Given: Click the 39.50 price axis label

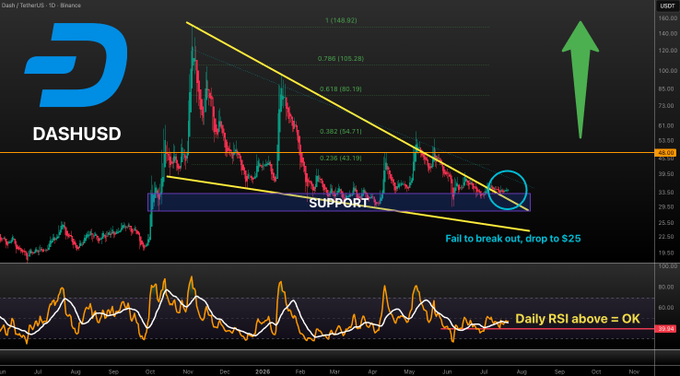Looking at the screenshot, I should (667, 173).
